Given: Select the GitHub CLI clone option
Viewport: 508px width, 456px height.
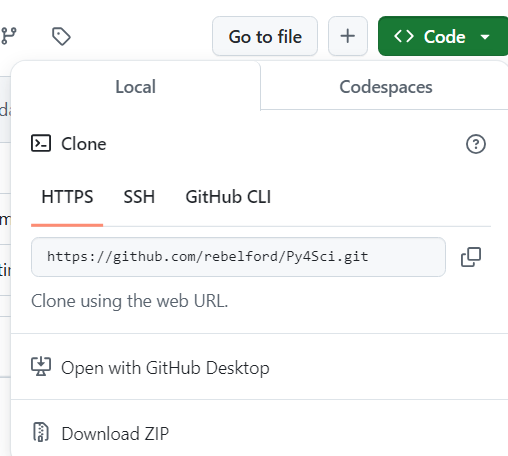Looking at the screenshot, I should [228, 197].
